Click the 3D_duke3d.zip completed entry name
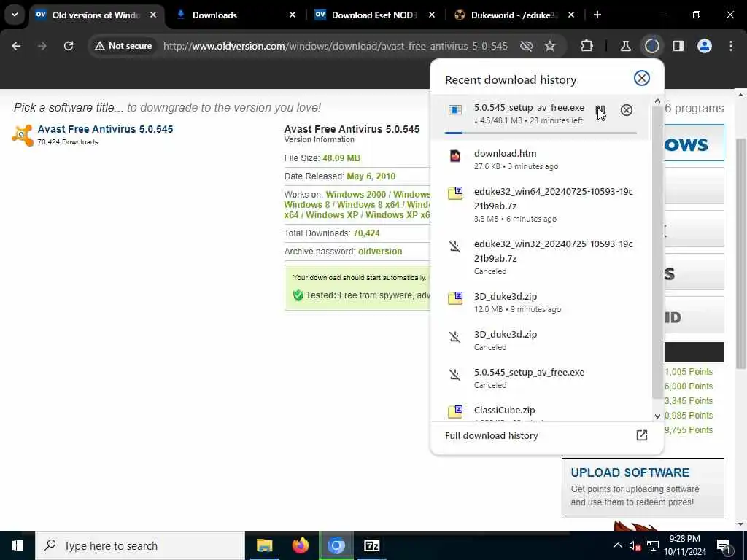The image size is (747, 560). point(505,296)
